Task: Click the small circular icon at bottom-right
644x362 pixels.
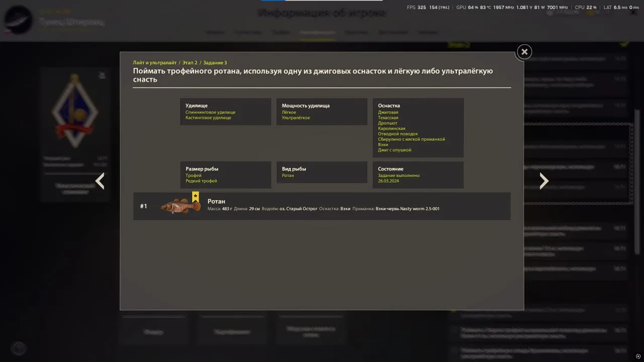Action: pos(638,356)
